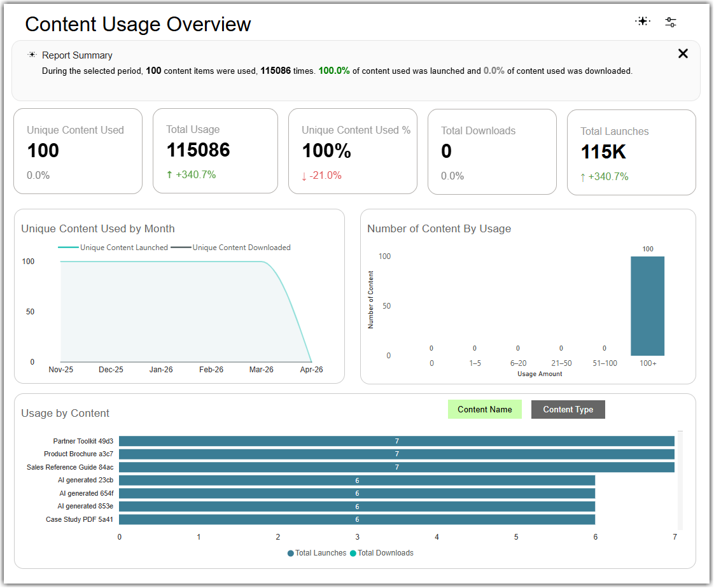Click the Partner Toolkit 49d3 bar

click(396, 441)
